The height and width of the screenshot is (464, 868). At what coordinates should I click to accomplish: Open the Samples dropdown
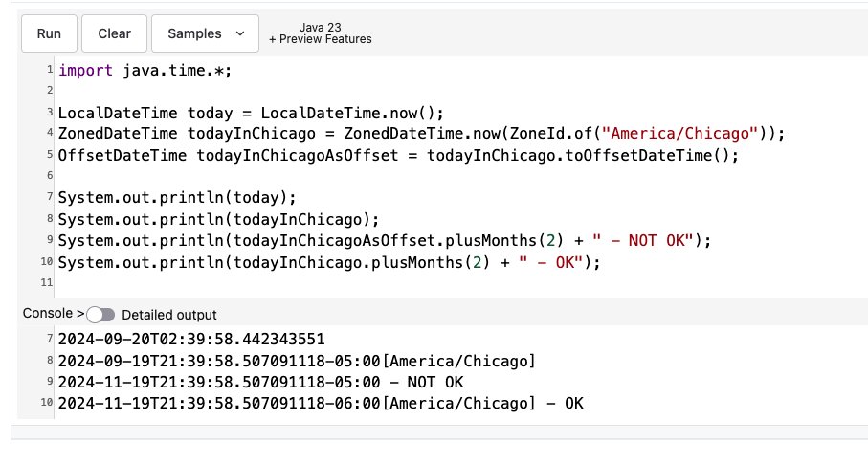click(205, 33)
